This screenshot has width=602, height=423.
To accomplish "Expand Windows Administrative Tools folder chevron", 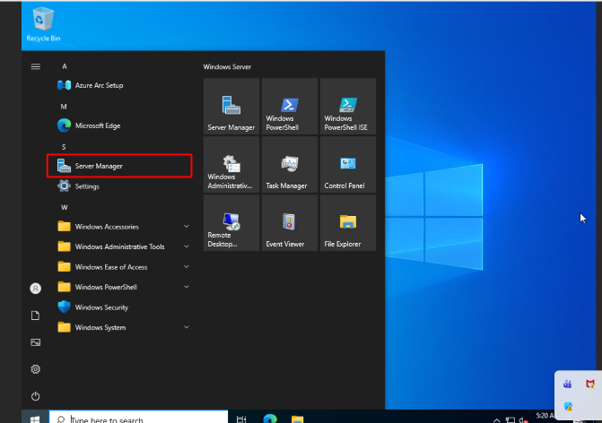I will click(186, 246).
